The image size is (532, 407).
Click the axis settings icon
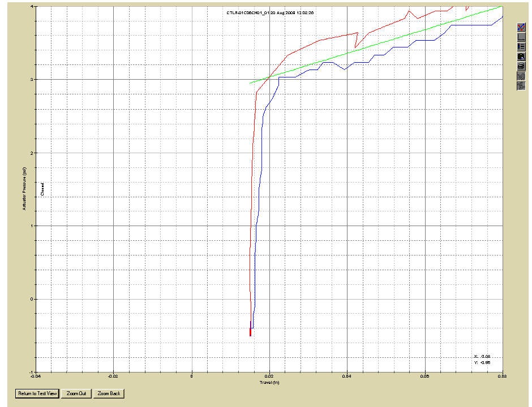(521, 37)
